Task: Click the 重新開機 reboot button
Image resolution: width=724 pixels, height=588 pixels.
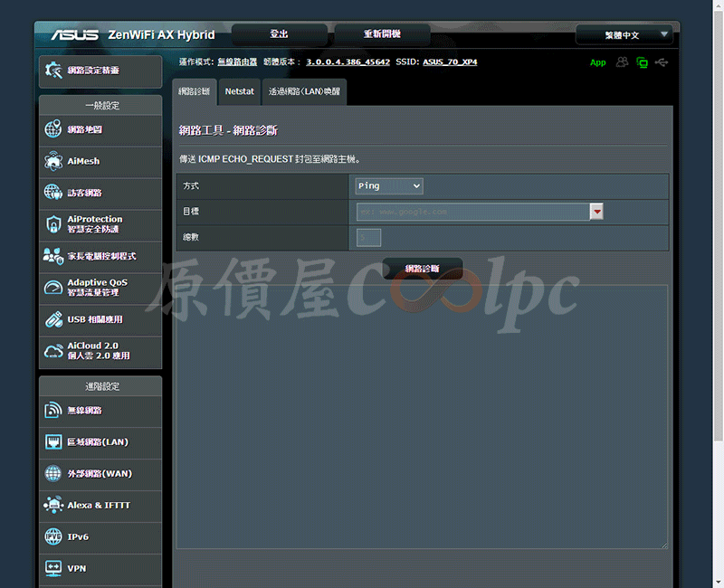Action: (382, 34)
